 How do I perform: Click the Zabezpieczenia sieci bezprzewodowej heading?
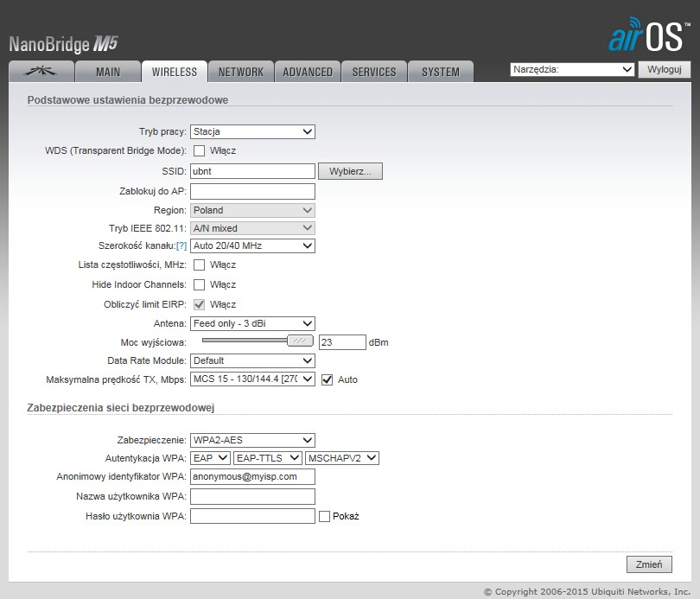[121, 407]
